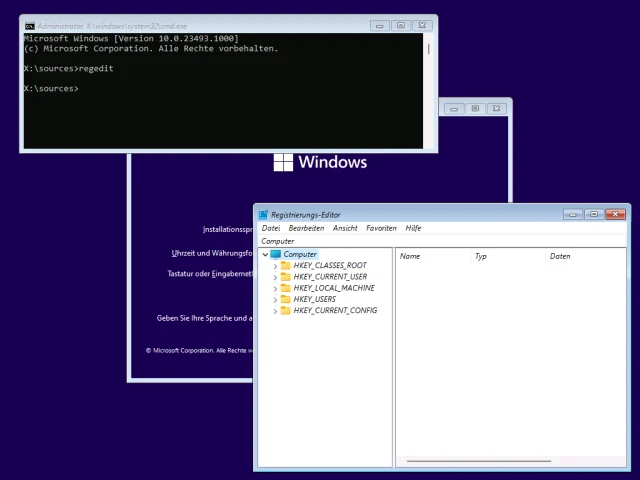Open the Ansicht menu
The width and height of the screenshot is (640, 480).
pos(345,228)
